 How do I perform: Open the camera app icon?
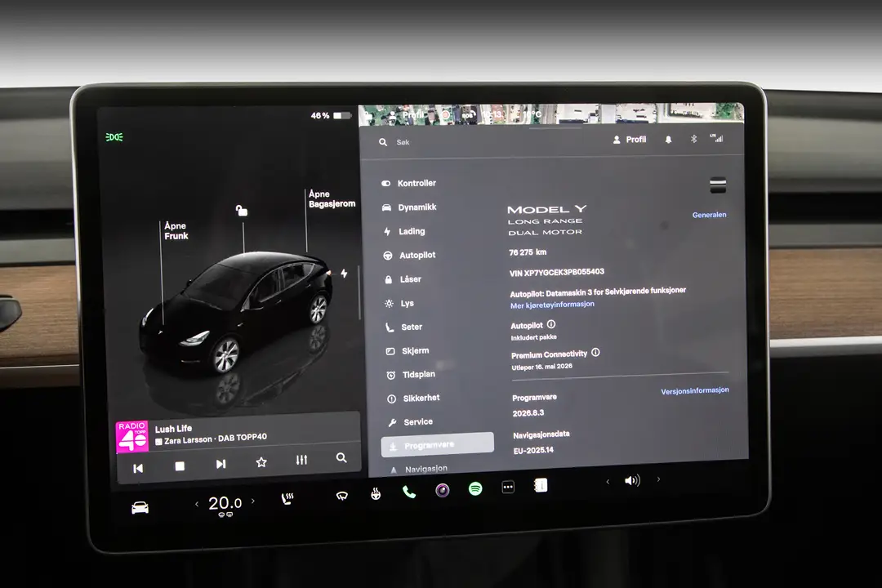(443, 491)
